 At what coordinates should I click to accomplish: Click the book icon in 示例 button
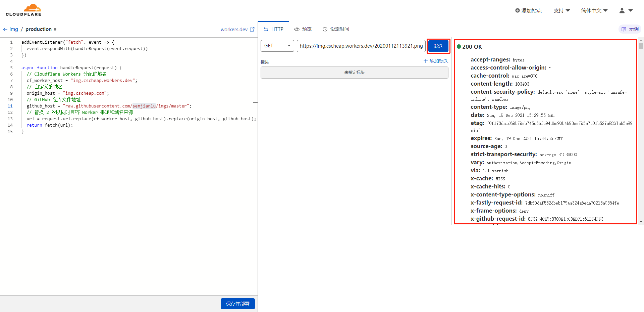(624, 29)
